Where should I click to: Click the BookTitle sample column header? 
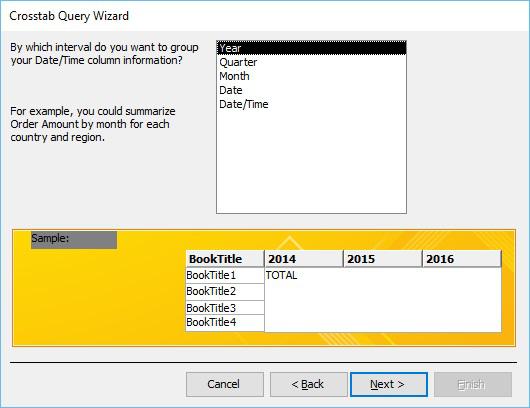click(x=225, y=259)
